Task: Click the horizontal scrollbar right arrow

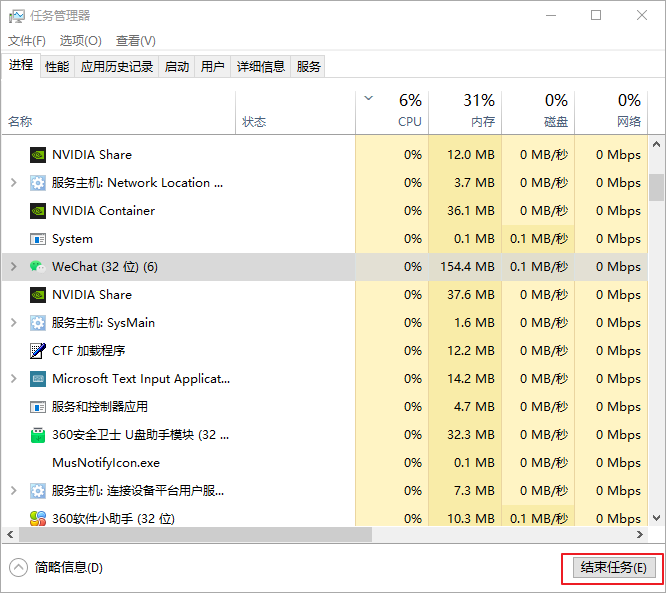Action: click(x=640, y=534)
